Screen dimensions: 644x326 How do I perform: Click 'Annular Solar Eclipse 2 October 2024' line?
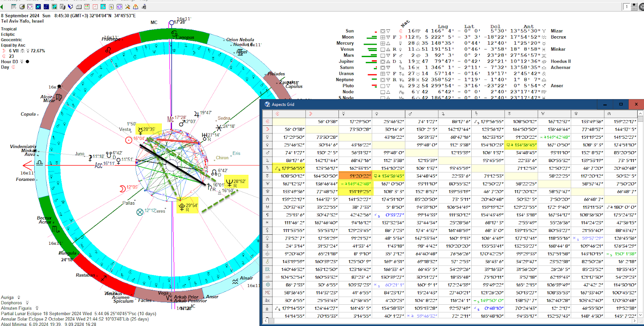75,319
